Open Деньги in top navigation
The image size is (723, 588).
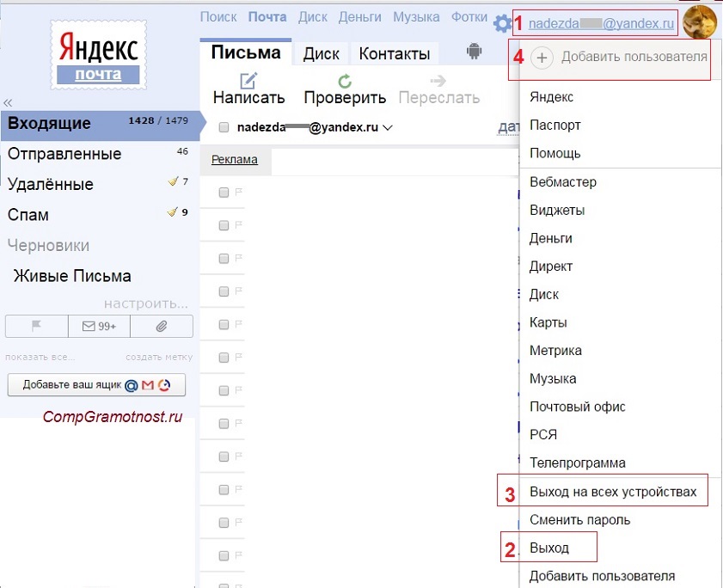(x=359, y=17)
